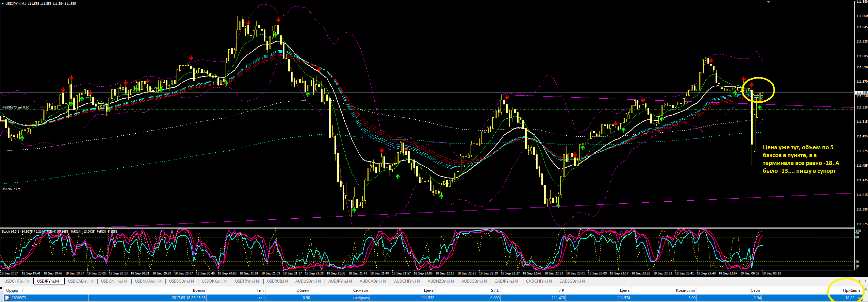Sort by the Время column header

pyautogui.click(x=199, y=290)
